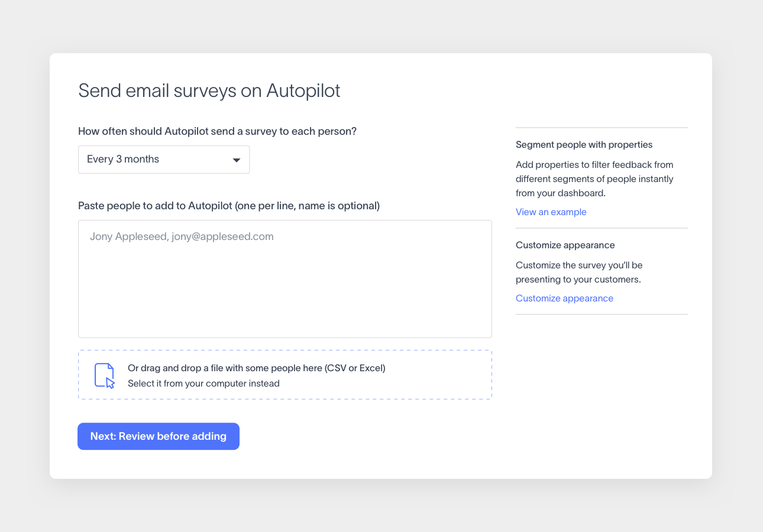763x532 pixels.
Task: Click the 'How often should Autopilot send' label
Action: [x=218, y=131]
